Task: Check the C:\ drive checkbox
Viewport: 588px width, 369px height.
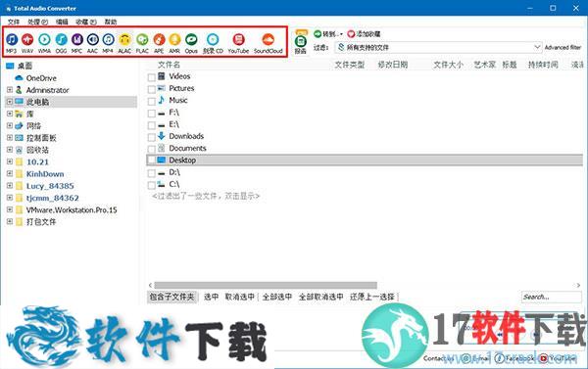Action: pos(152,185)
